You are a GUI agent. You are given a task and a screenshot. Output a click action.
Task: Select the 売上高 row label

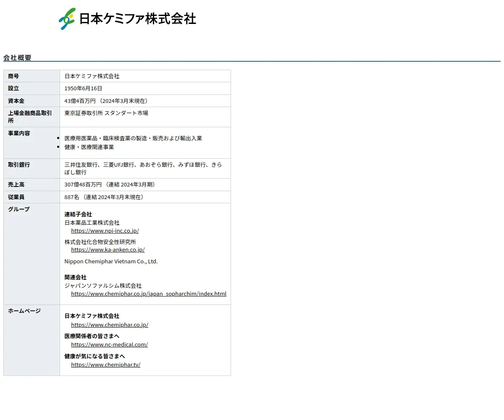[x=16, y=184]
